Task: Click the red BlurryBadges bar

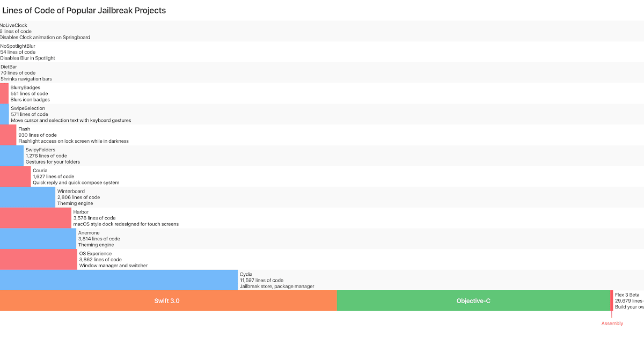Action: [4, 93]
